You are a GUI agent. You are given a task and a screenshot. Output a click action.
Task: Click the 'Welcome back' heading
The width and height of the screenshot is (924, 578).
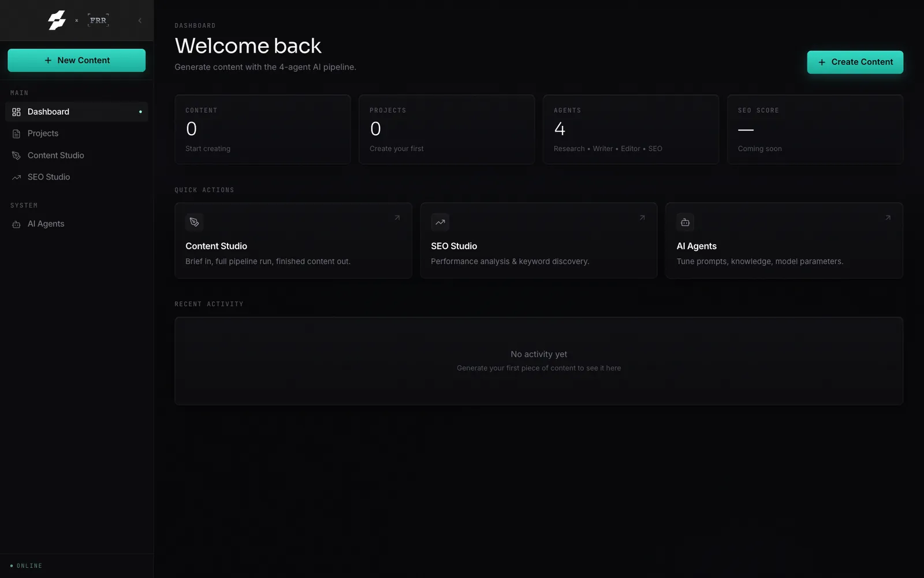tap(248, 46)
